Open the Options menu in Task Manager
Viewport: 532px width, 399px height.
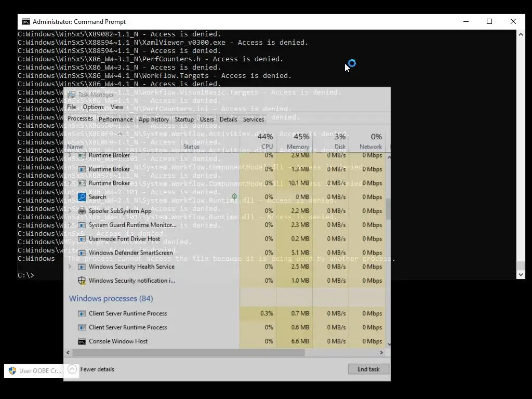point(94,107)
